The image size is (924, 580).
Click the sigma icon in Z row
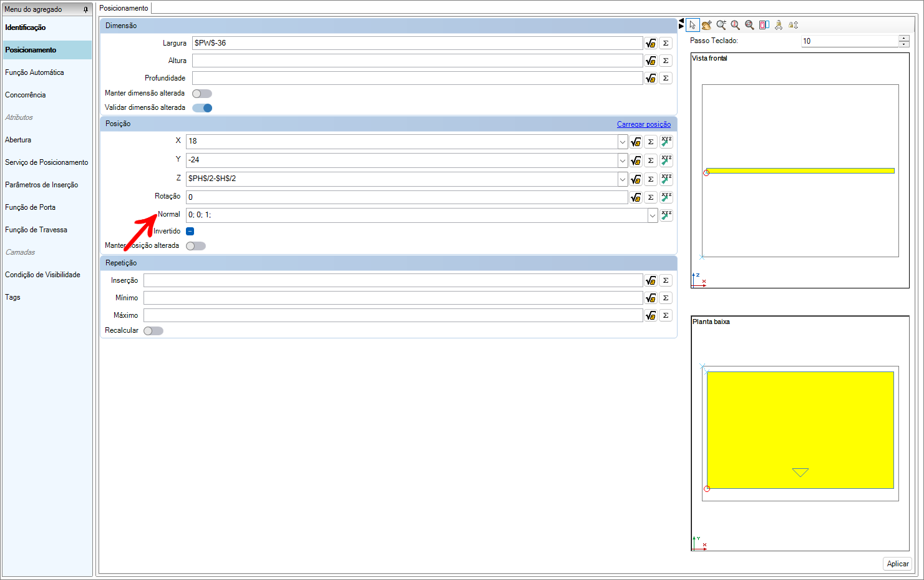pyautogui.click(x=651, y=179)
